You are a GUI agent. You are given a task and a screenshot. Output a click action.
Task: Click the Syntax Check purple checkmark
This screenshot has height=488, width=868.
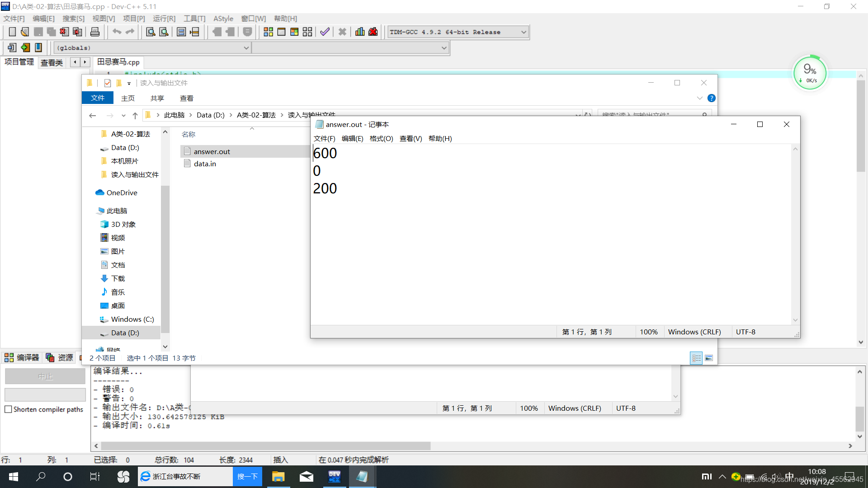click(325, 32)
